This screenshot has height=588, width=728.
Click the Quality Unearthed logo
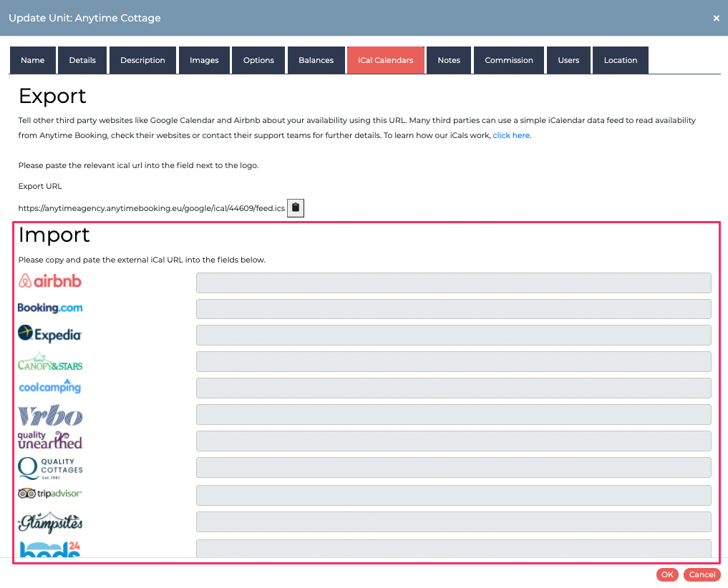click(50, 441)
